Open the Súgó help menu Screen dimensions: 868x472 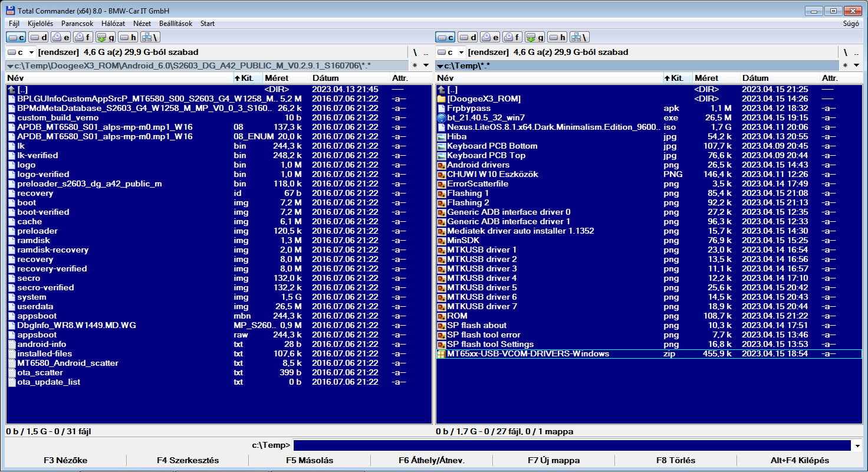pos(851,24)
